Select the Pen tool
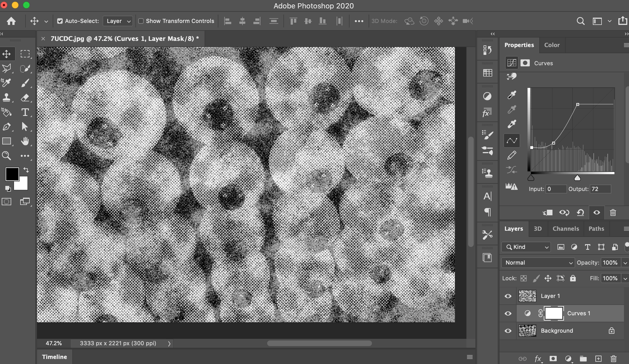The image size is (629, 364). 6,127
